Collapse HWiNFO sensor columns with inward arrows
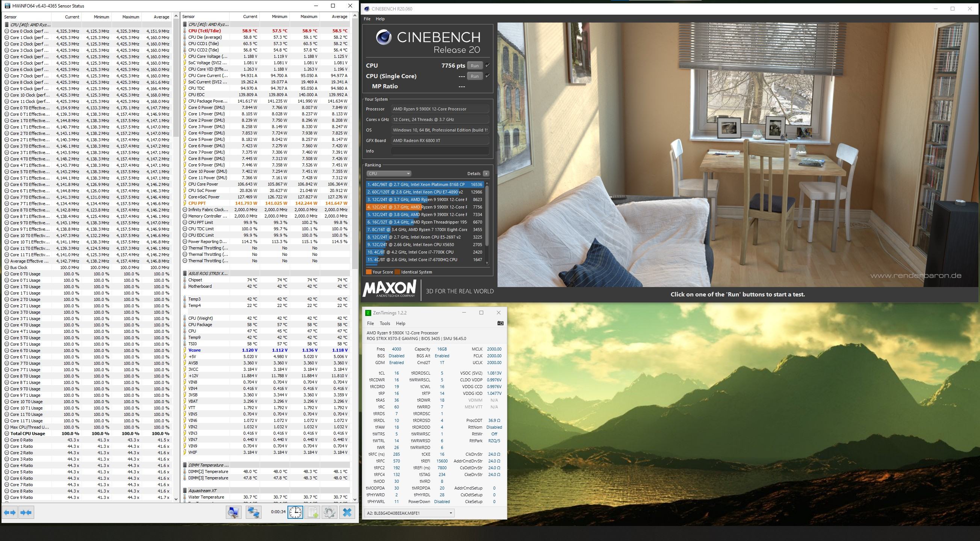The height and width of the screenshot is (541, 980). click(x=26, y=512)
